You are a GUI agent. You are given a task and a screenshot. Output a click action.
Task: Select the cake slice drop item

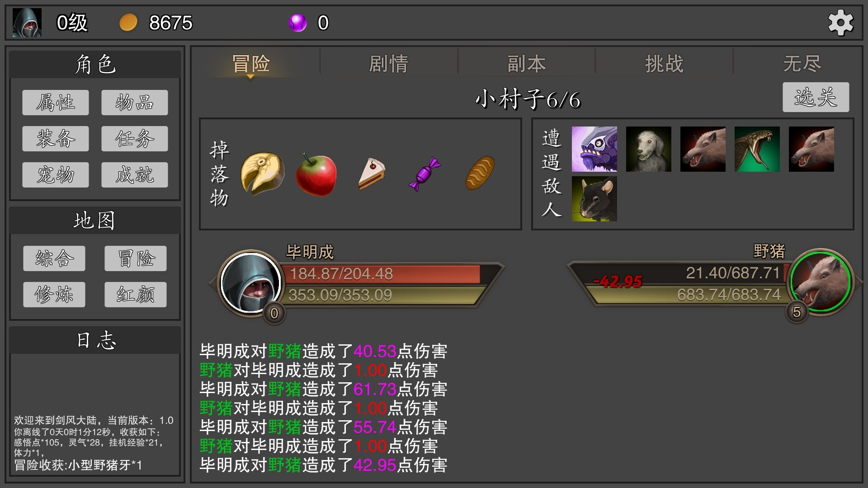tap(372, 174)
